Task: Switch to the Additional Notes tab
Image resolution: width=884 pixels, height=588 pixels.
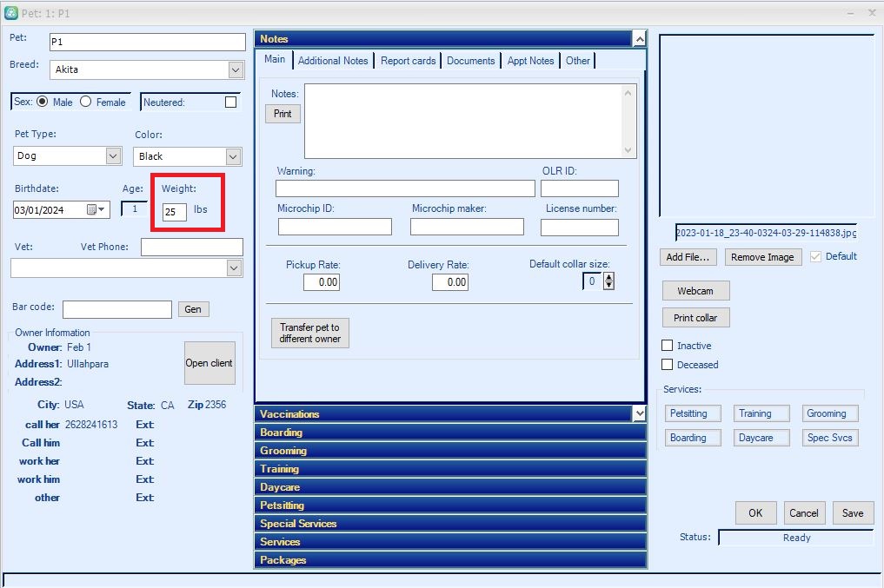Action: (x=333, y=61)
